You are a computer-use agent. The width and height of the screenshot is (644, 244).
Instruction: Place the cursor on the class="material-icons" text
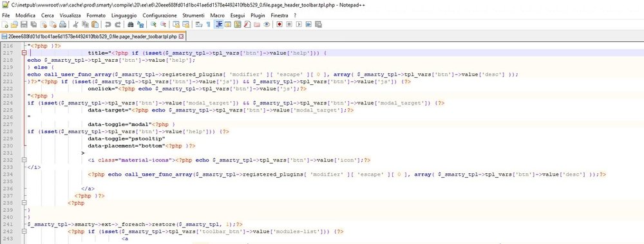coord(135,160)
